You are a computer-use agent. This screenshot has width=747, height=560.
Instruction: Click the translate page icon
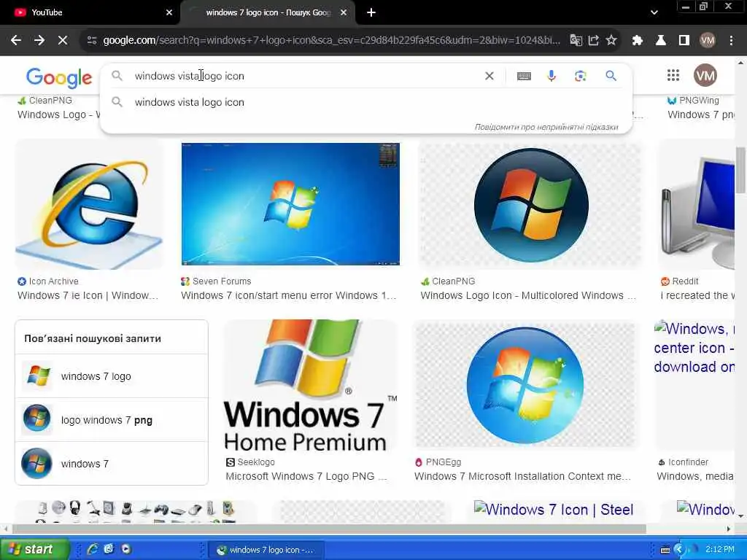(576, 41)
